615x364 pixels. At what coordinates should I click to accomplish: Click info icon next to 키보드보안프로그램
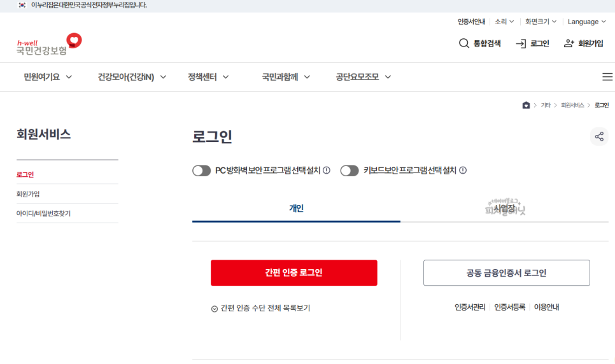pos(463,171)
